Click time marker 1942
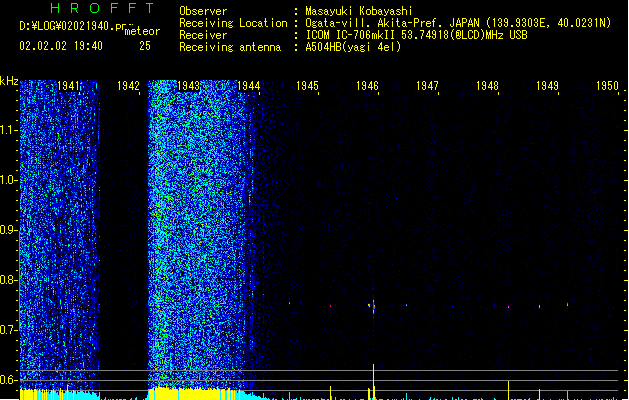629x400 pixels. pos(128,86)
